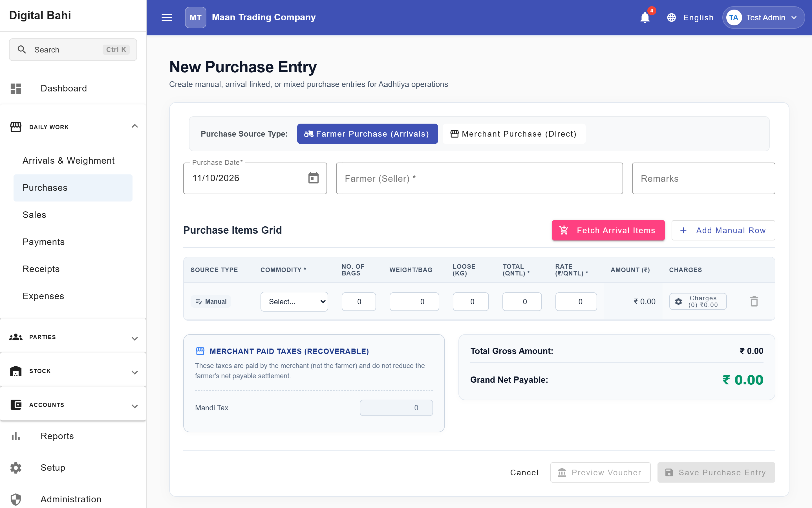Viewport: 812px width, 508px height.
Task: Open notifications bell icon
Action: 645,17
